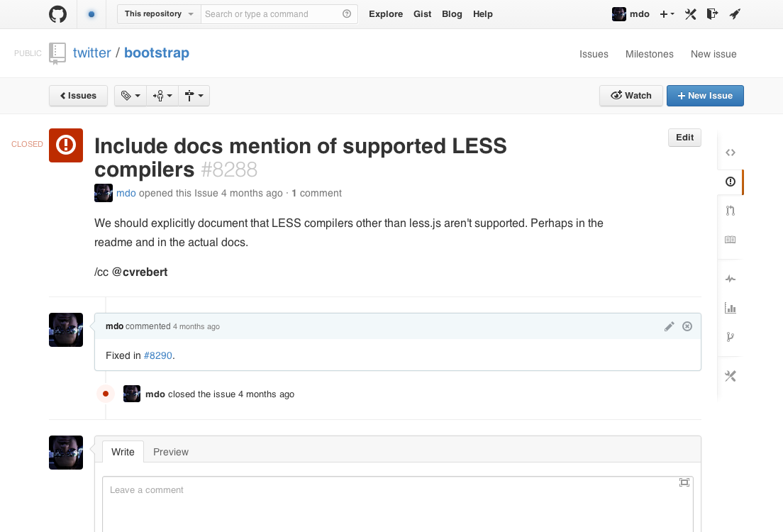
Task: Toggle fullscreen comment writing mode
Action: click(684, 482)
